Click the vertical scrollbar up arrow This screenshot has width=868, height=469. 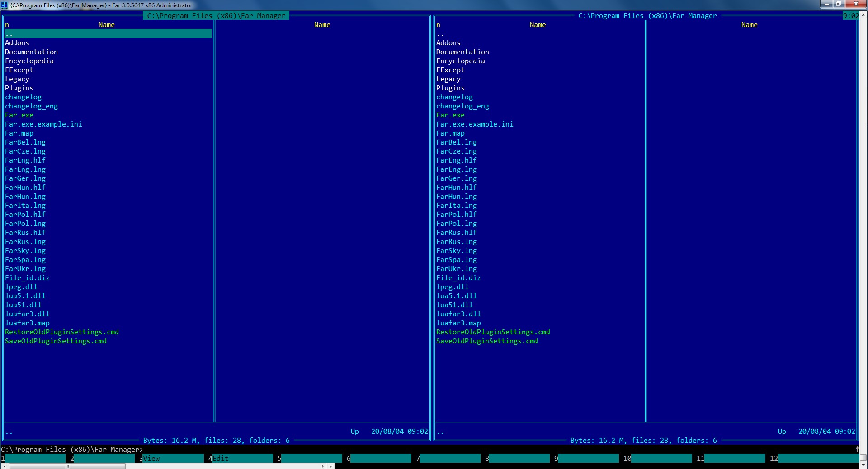[863, 14]
